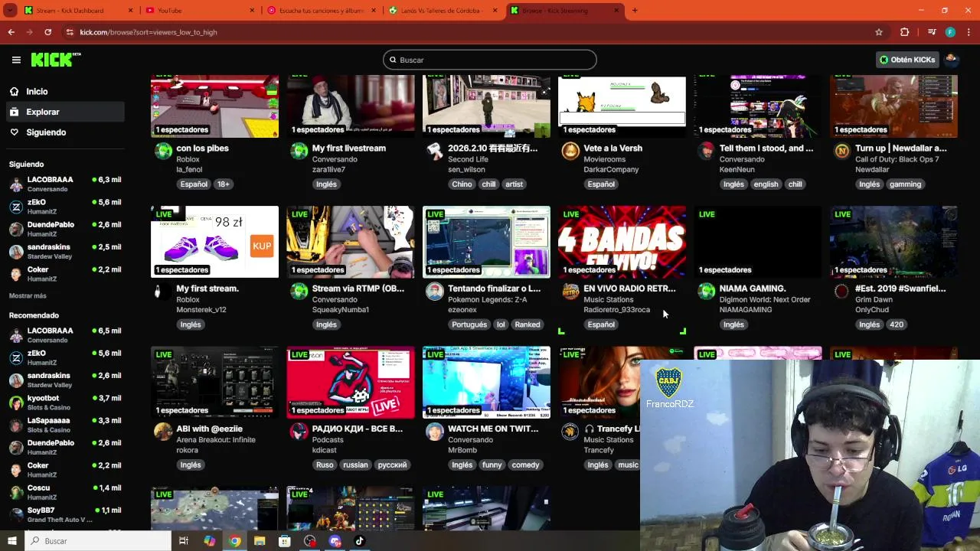
Task: Select the 420 tag
Action: [897, 324]
